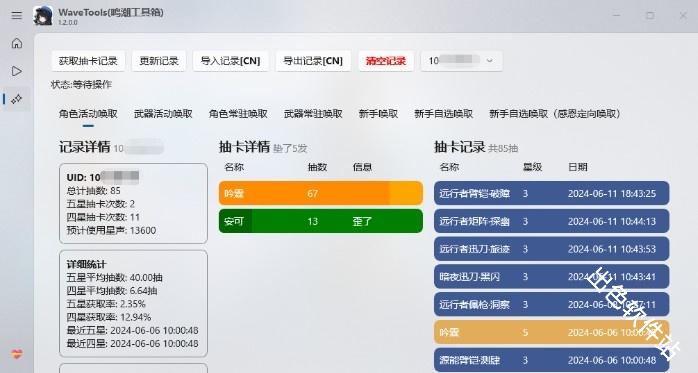
Task: Go to the Home sidebar icon
Action: click(16, 43)
